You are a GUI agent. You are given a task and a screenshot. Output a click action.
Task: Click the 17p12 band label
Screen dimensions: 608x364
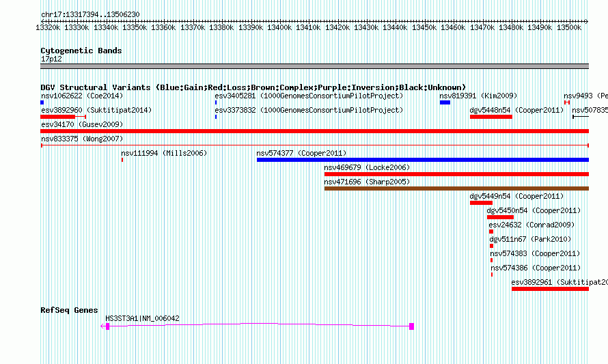point(51,59)
